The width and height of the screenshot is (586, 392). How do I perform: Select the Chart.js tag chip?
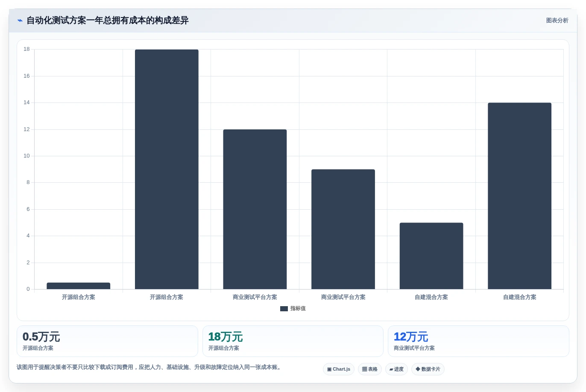pos(339,369)
